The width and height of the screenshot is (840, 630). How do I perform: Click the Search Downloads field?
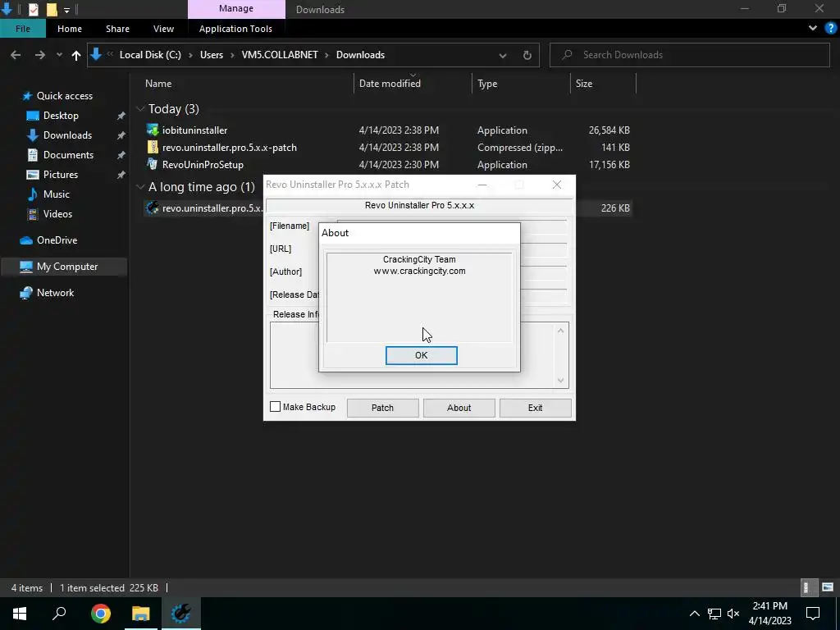pos(690,55)
